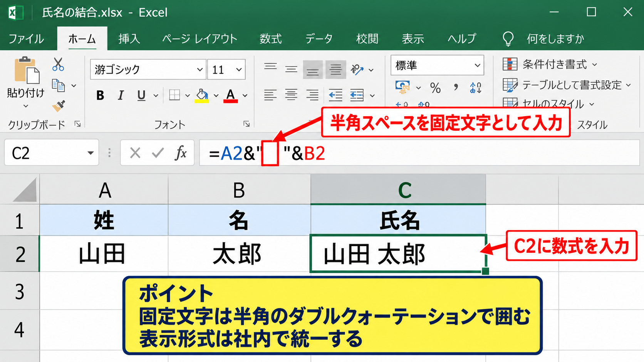644x362 pixels.
Task: Toggle align text left
Action: point(270,95)
